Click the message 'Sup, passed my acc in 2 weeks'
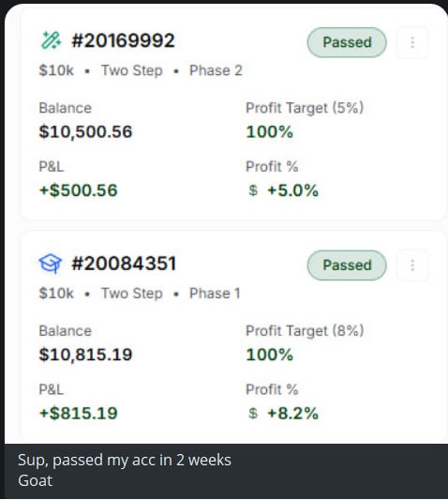 (x=125, y=461)
